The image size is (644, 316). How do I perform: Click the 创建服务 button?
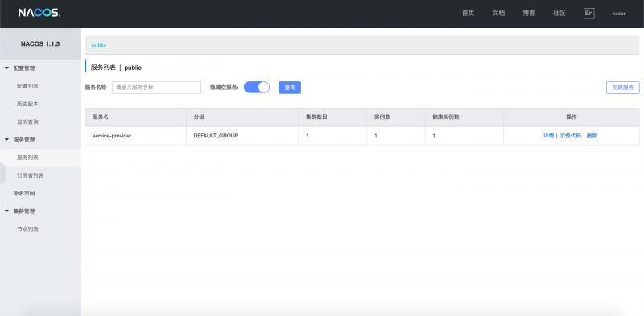pyautogui.click(x=622, y=88)
